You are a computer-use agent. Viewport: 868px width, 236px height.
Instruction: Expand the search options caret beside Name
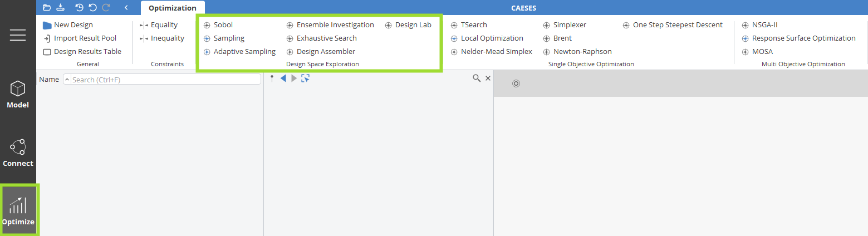pos(67,80)
